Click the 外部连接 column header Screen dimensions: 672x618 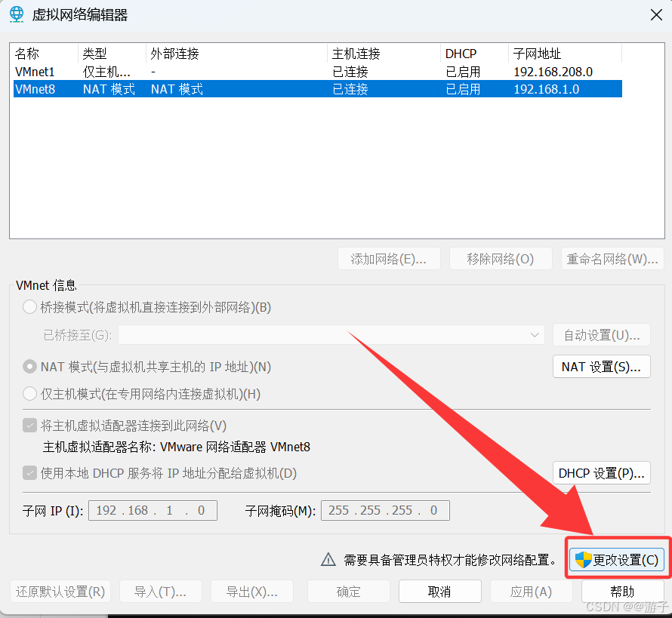236,54
